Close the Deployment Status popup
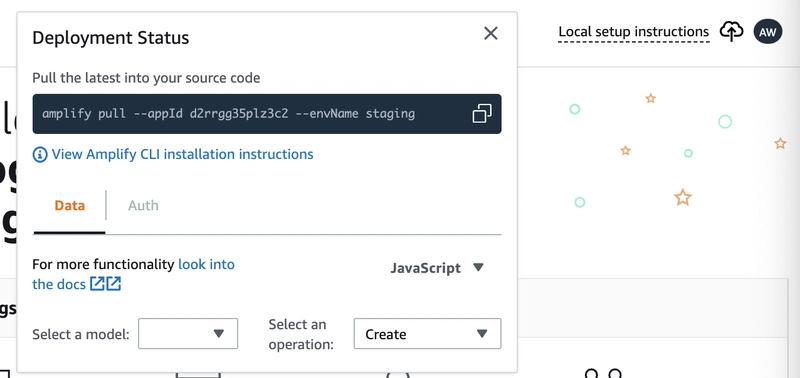This screenshot has height=378, width=800. click(490, 34)
